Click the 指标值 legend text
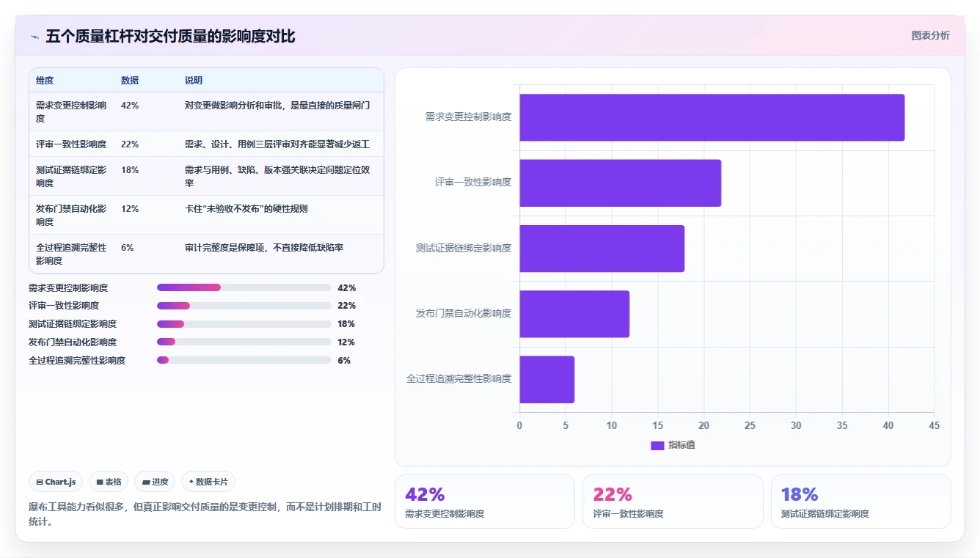 (x=681, y=446)
